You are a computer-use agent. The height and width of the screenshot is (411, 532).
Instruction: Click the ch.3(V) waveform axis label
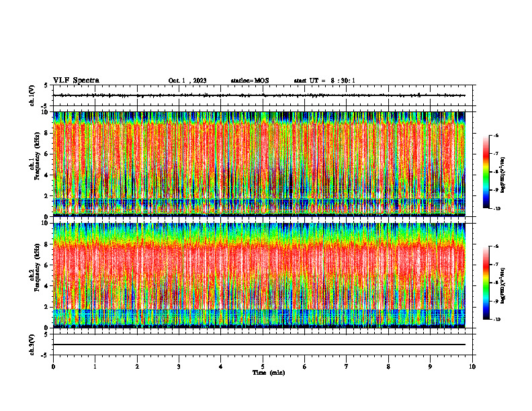(x=32, y=345)
